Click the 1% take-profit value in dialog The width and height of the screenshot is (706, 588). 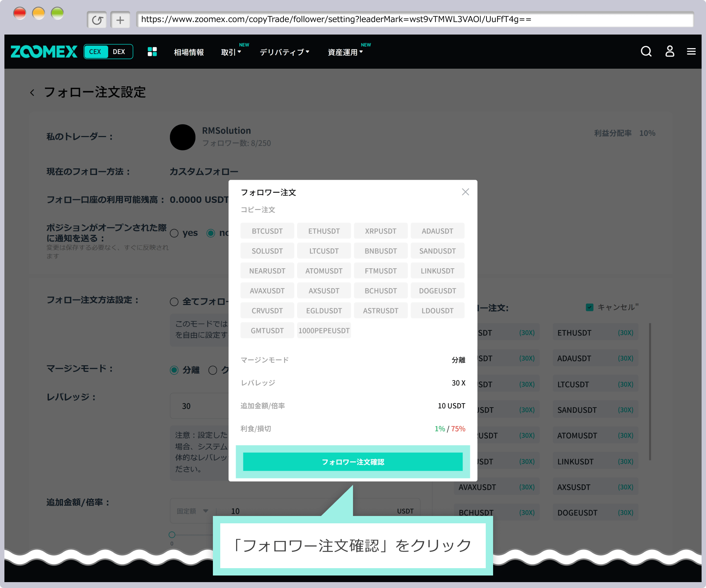pos(440,429)
